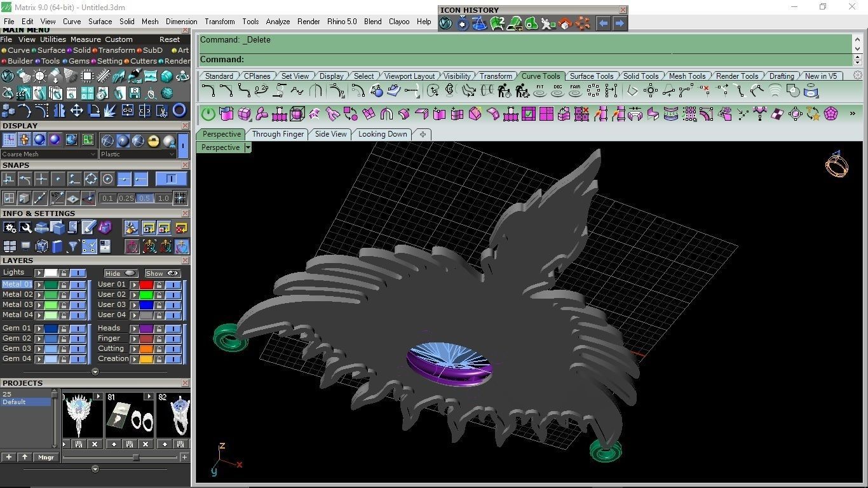868x488 pixels.
Task: Click the chain link join icon
Action: (127, 111)
